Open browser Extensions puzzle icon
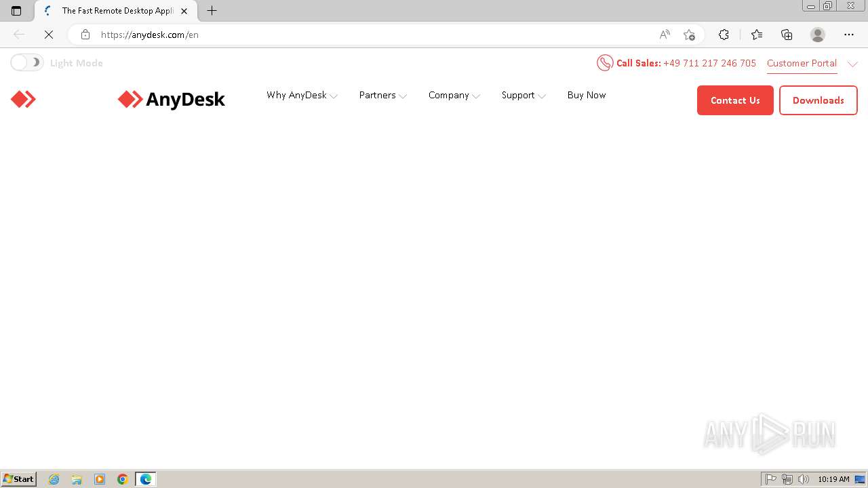This screenshot has height=488, width=868. pos(724,35)
